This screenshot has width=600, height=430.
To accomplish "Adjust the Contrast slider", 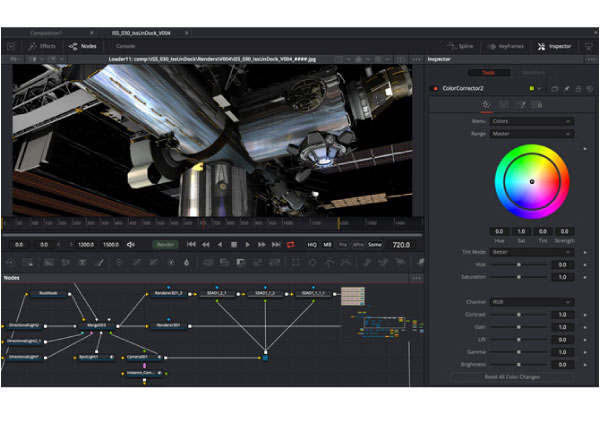I will click(519, 315).
